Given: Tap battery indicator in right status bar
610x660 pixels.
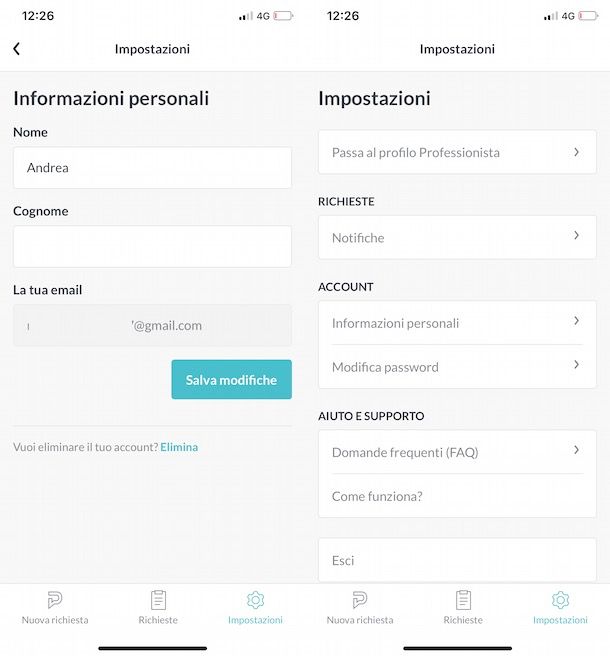Looking at the screenshot, I should point(589,16).
